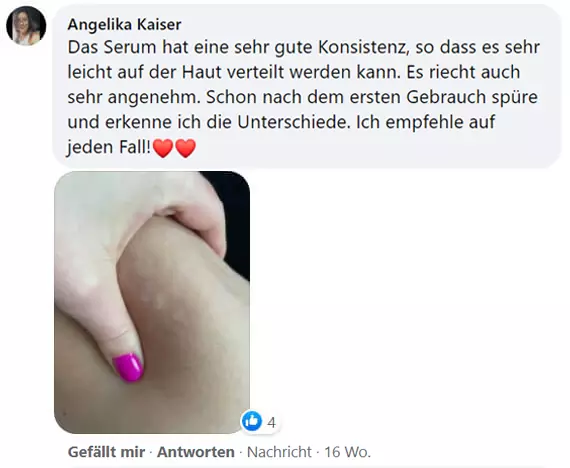Image resolution: width=570 pixels, height=468 pixels.
Task: Click the Nachricht link under the comment
Action: point(279,452)
